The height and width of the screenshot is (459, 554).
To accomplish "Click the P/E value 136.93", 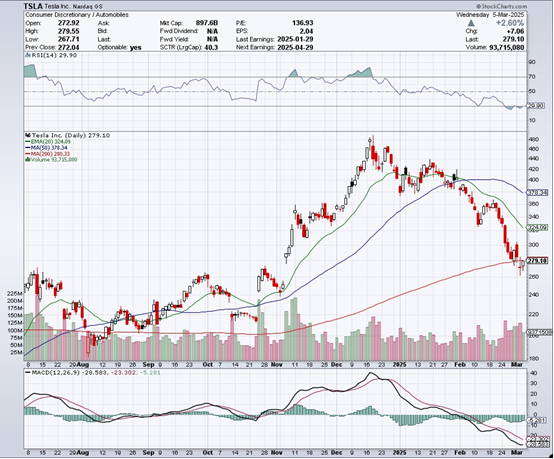I will [x=302, y=23].
